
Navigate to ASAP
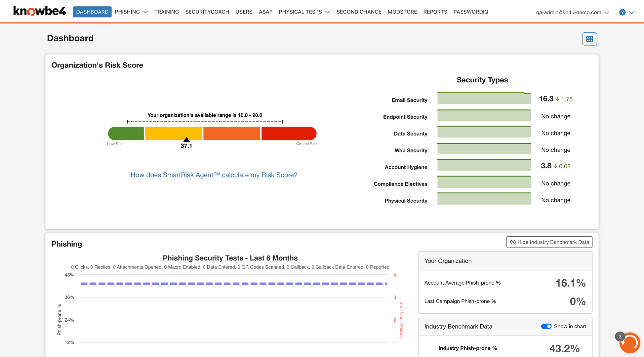pos(265,12)
